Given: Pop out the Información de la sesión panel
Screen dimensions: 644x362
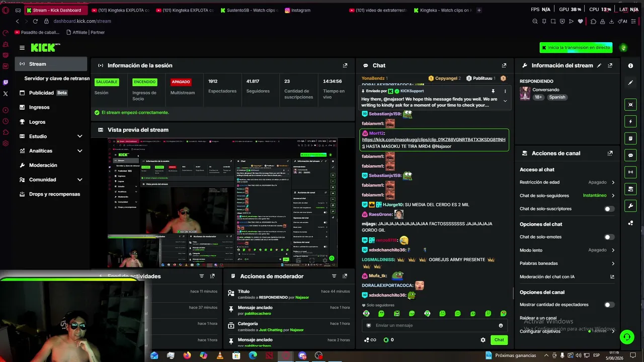Looking at the screenshot, I should [345, 65].
